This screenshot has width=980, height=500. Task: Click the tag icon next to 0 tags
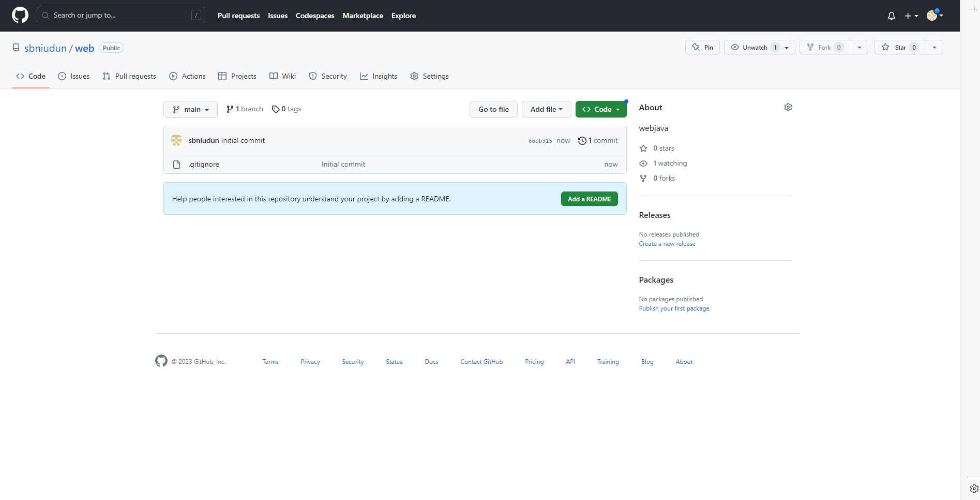[276, 109]
